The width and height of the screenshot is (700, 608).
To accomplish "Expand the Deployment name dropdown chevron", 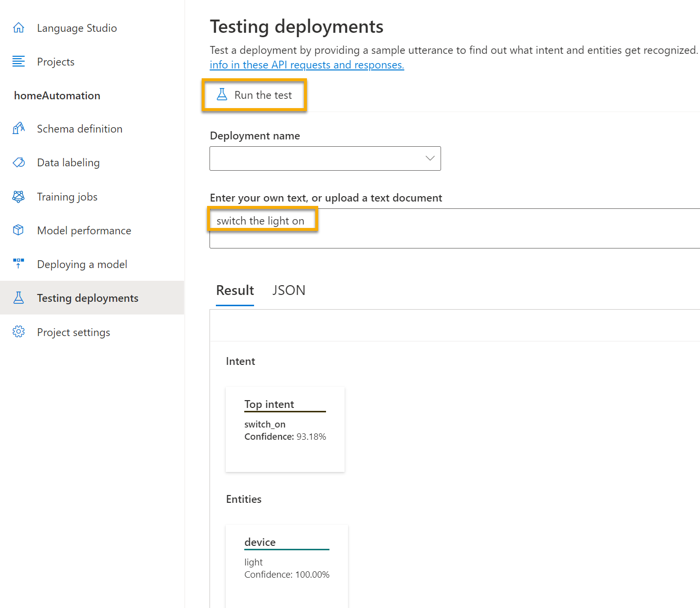I will click(430, 158).
